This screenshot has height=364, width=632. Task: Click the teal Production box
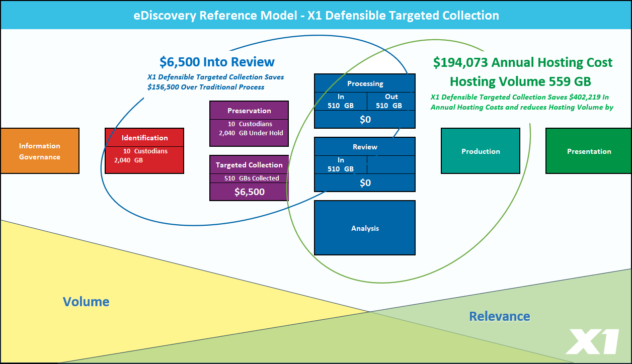(481, 151)
